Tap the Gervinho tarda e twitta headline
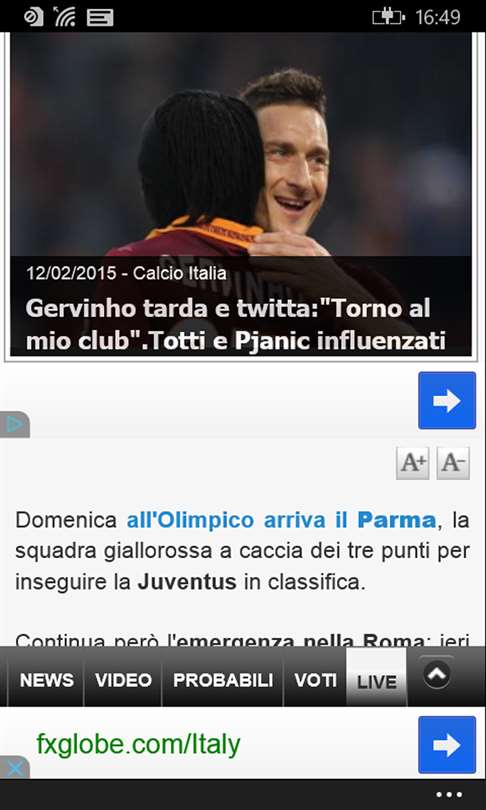This screenshot has width=486, height=810. click(x=236, y=325)
